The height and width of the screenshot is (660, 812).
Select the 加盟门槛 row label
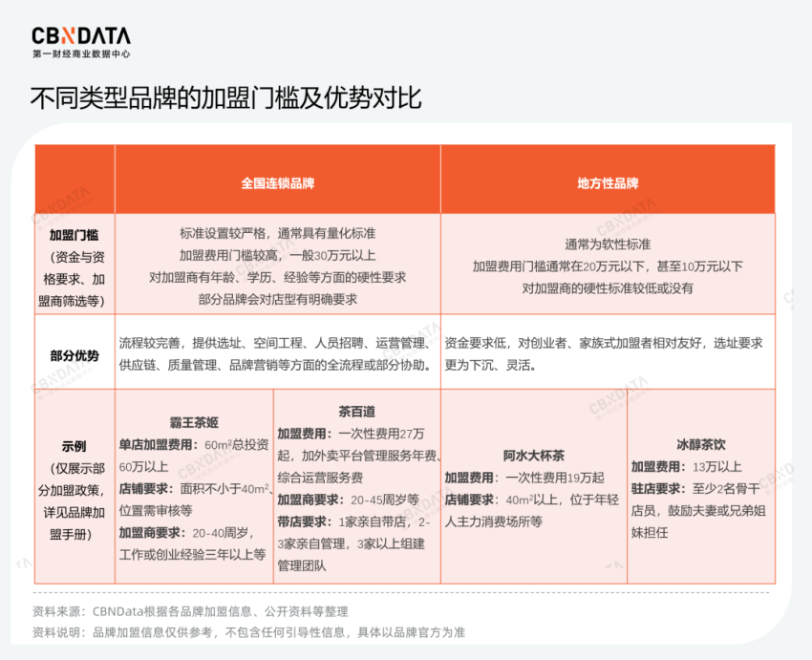[74, 235]
